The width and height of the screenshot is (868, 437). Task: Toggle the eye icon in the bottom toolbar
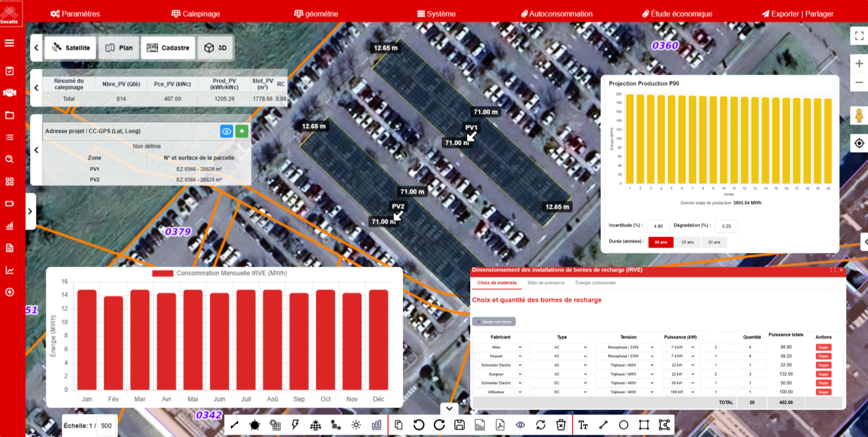[x=520, y=425]
